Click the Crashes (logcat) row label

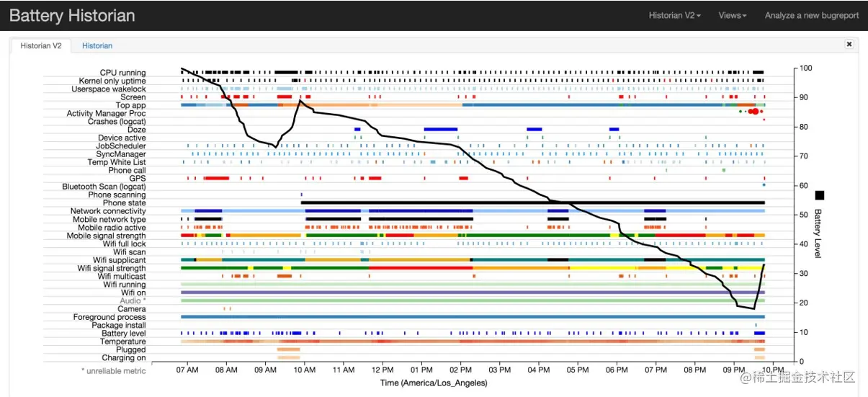pyautogui.click(x=117, y=122)
